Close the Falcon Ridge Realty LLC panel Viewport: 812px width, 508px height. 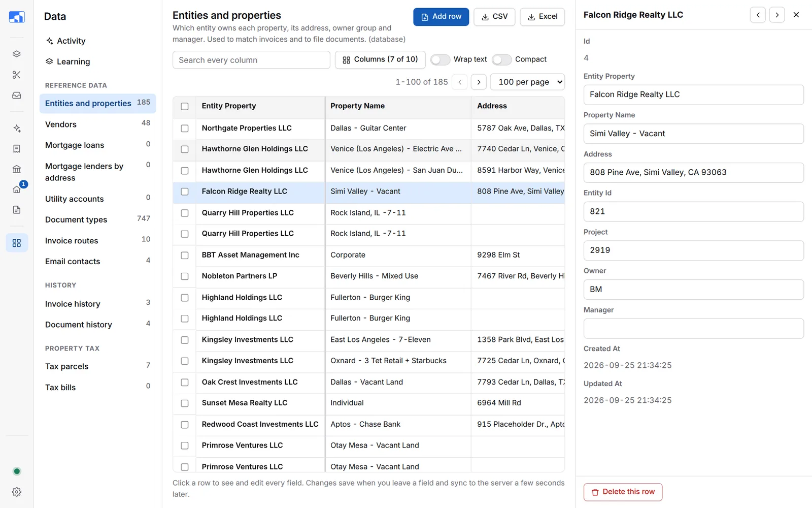(796, 15)
